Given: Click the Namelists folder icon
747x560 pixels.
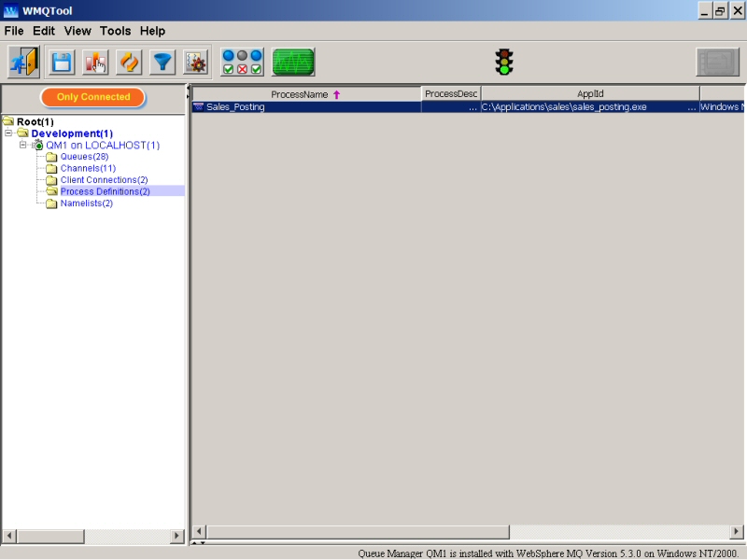Looking at the screenshot, I should (51, 203).
